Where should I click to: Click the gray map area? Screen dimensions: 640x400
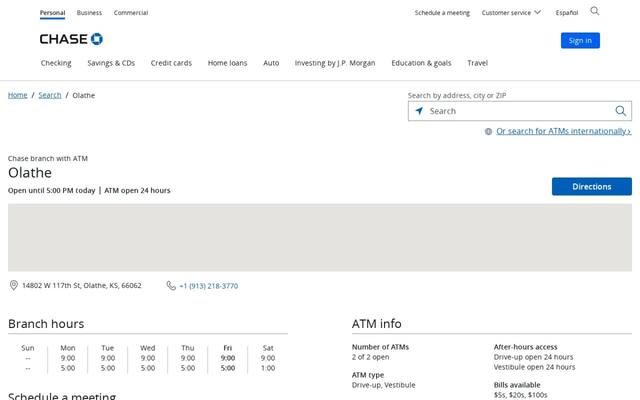320,238
